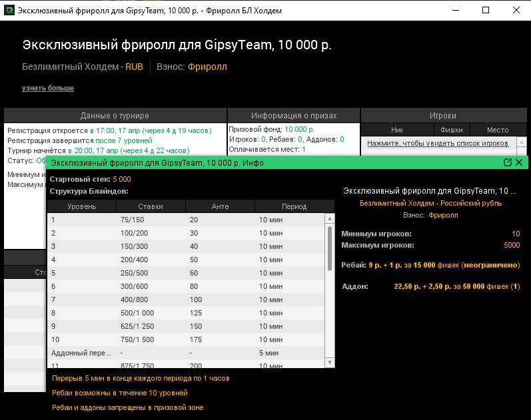
Task: Sort players by 'Ник' column
Action: 397,130
